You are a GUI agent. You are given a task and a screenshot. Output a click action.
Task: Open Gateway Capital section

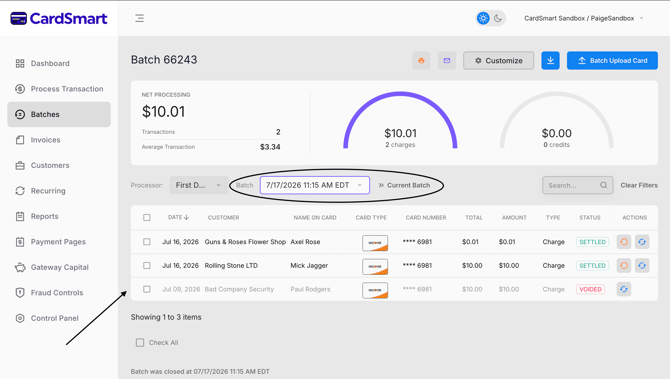pos(59,267)
